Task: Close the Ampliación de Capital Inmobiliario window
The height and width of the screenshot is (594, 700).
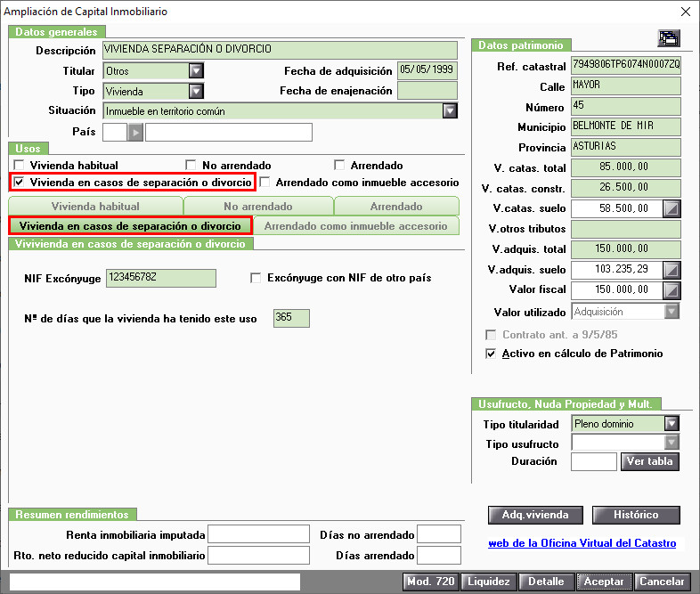Action: 686,12
